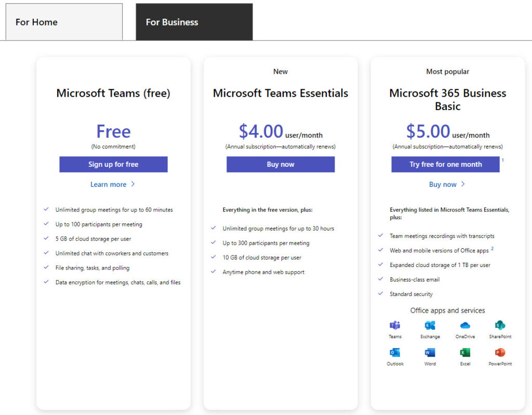Click 'Unlimited group meetings for up to 30 hours'
Viewport: 532px width, 415px height.
(278, 229)
